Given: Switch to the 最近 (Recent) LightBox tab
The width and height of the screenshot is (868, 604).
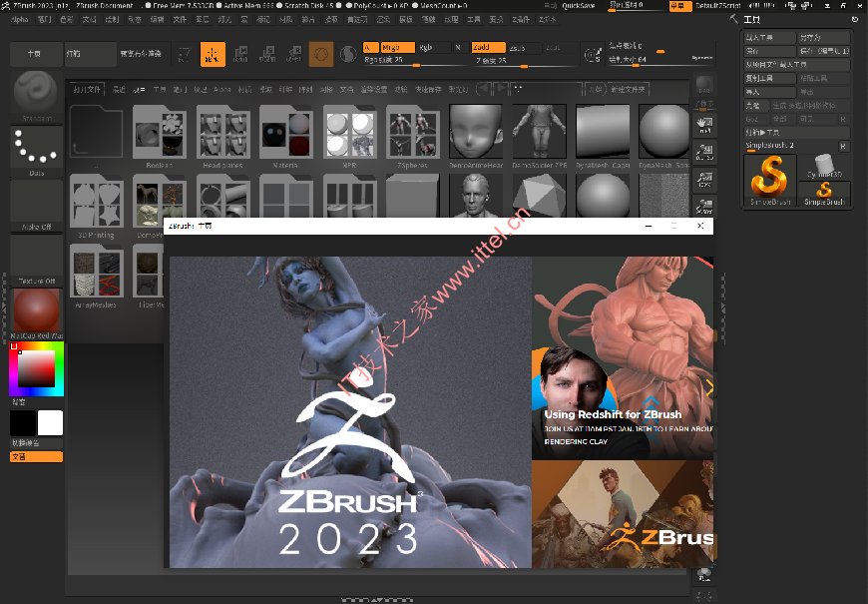Looking at the screenshot, I should pyautogui.click(x=119, y=89).
